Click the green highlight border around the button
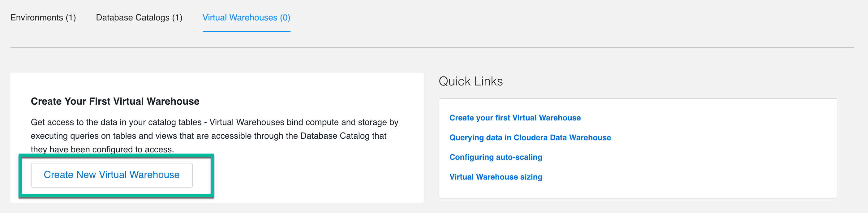Screen dimensions: 868x213 click(116, 195)
